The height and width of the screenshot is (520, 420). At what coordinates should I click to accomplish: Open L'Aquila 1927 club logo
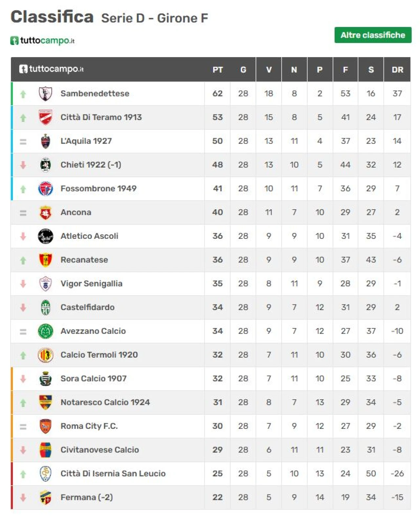pos(45,141)
